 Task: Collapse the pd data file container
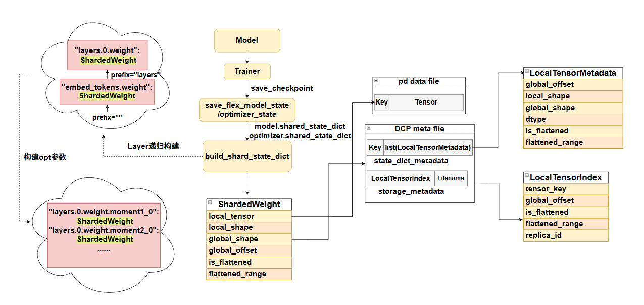pyautogui.click(x=376, y=81)
